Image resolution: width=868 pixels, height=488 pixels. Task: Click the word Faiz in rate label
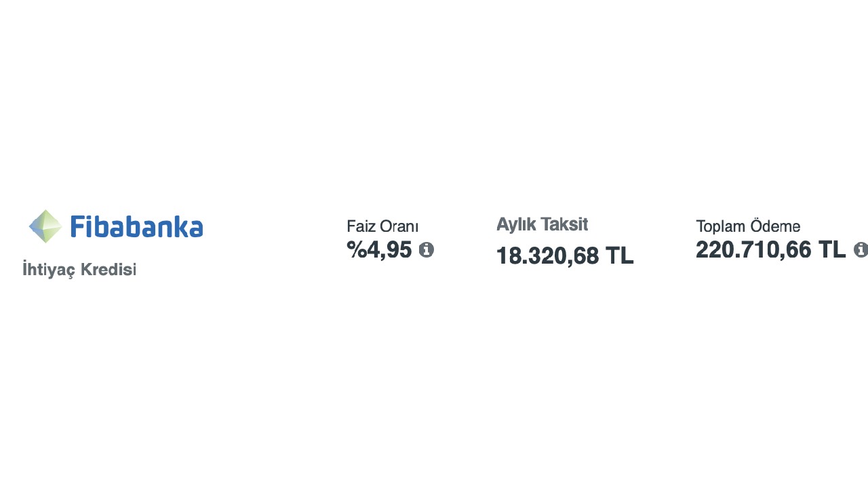point(361,226)
